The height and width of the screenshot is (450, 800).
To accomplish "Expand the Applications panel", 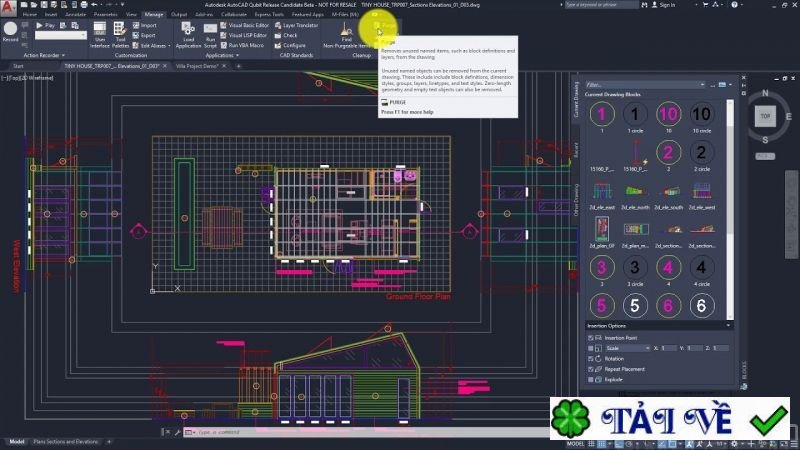I will 222,55.
